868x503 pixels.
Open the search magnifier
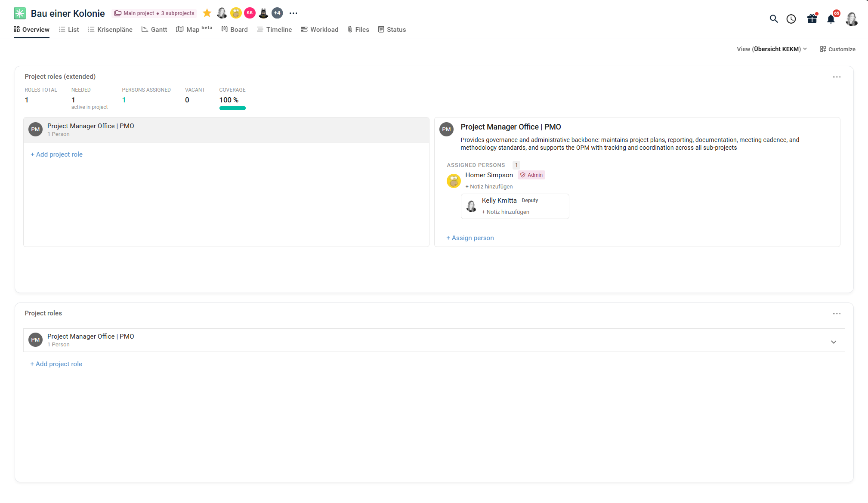coord(774,19)
